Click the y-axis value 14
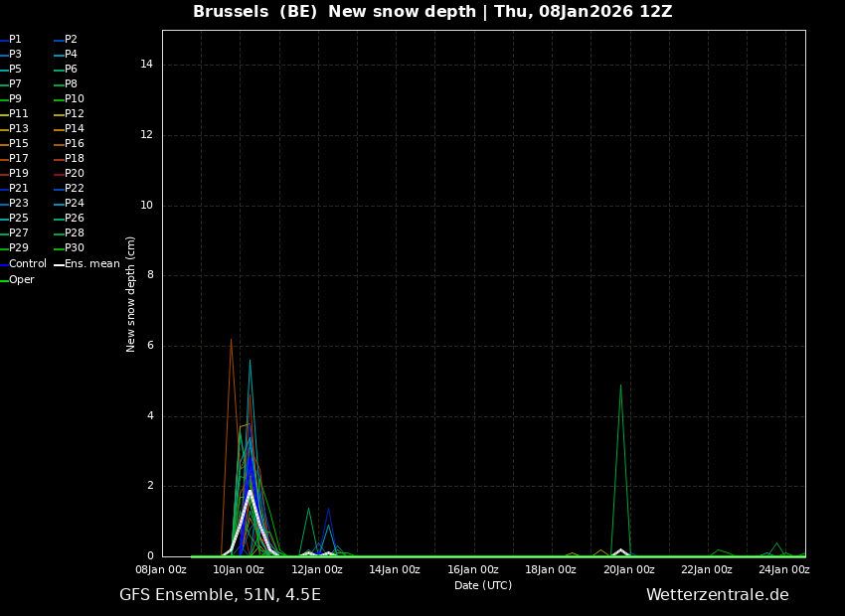Image resolution: width=845 pixels, height=616 pixels. tap(146, 65)
